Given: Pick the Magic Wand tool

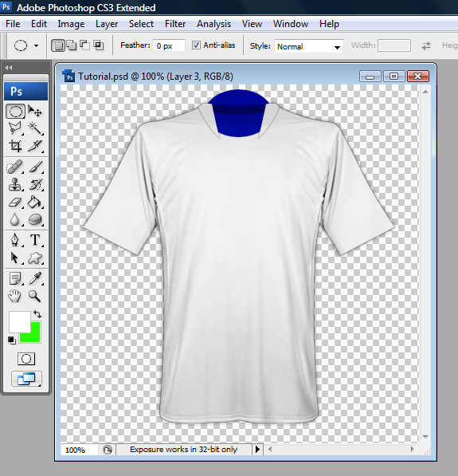Looking at the screenshot, I should point(35,128).
